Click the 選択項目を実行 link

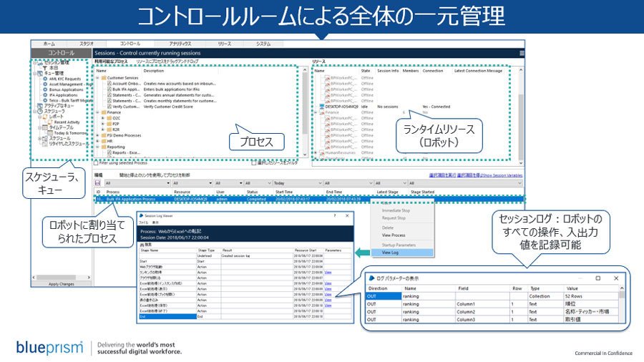442,175
